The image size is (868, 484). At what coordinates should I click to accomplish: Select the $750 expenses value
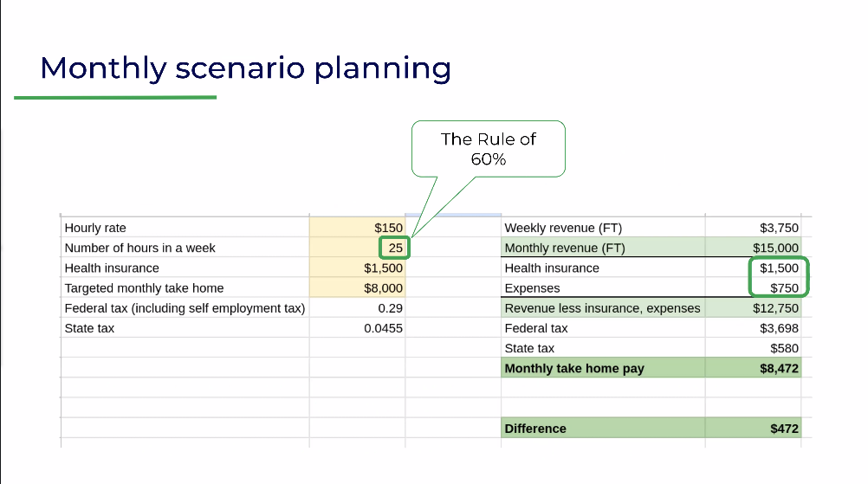pyautogui.click(x=785, y=288)
